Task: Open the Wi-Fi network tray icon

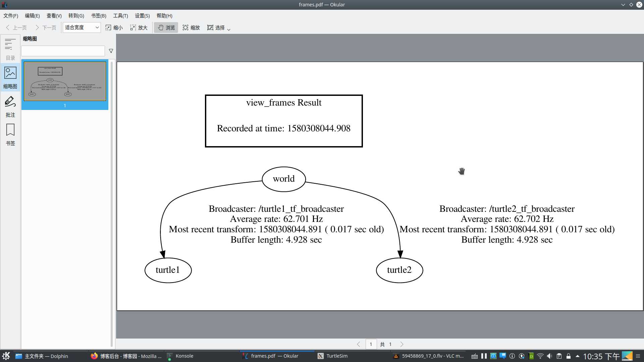Action: coord(540,356)
